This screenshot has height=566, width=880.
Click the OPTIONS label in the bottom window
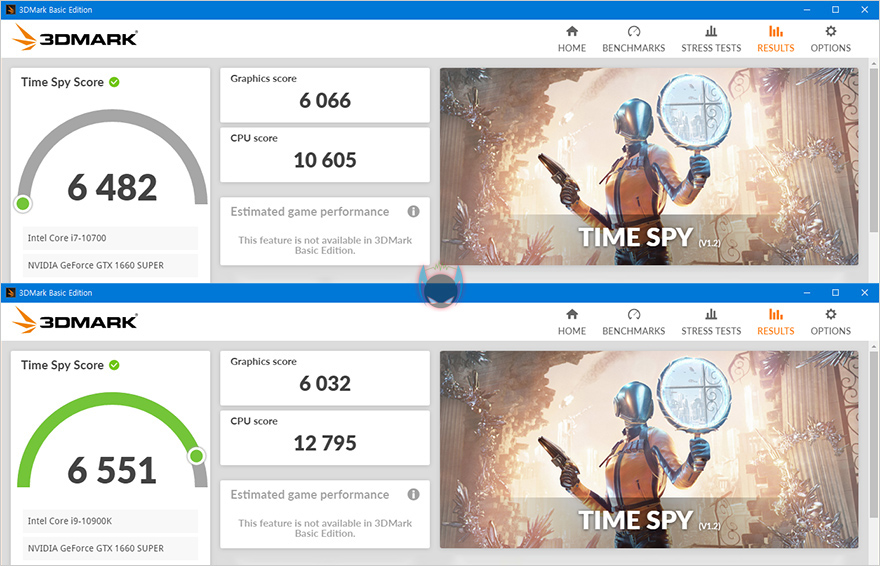(x=831, y=331)
